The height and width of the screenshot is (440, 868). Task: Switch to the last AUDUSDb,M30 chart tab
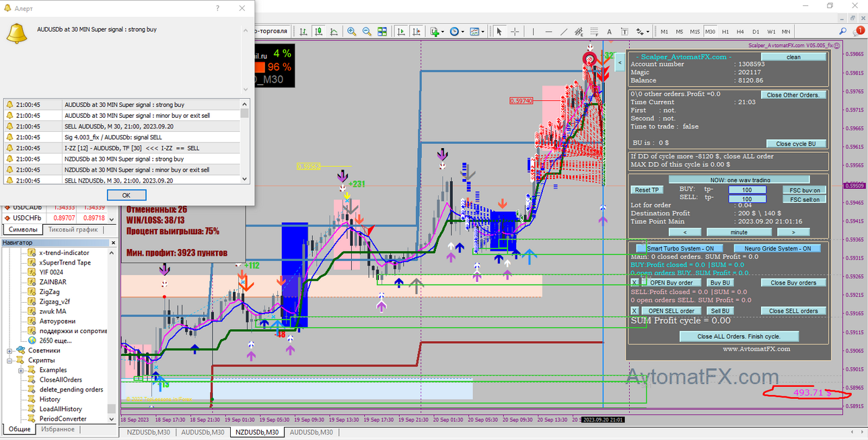tap(310, 432)
